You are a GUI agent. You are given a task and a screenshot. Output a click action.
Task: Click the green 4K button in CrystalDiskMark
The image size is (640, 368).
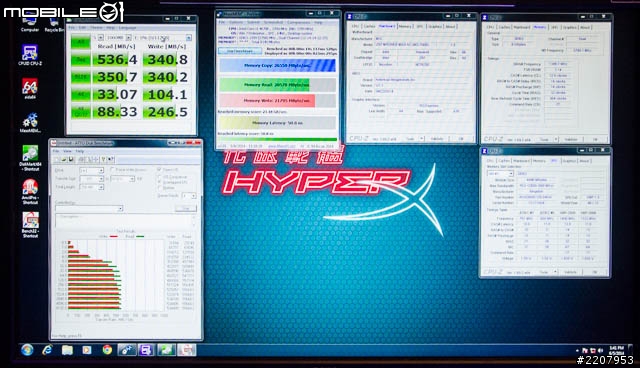click(x=80, y=94)
